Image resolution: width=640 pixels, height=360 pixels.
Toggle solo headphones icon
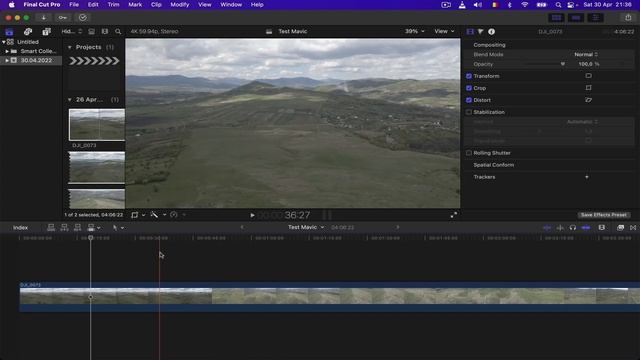(x=573, y=228)
